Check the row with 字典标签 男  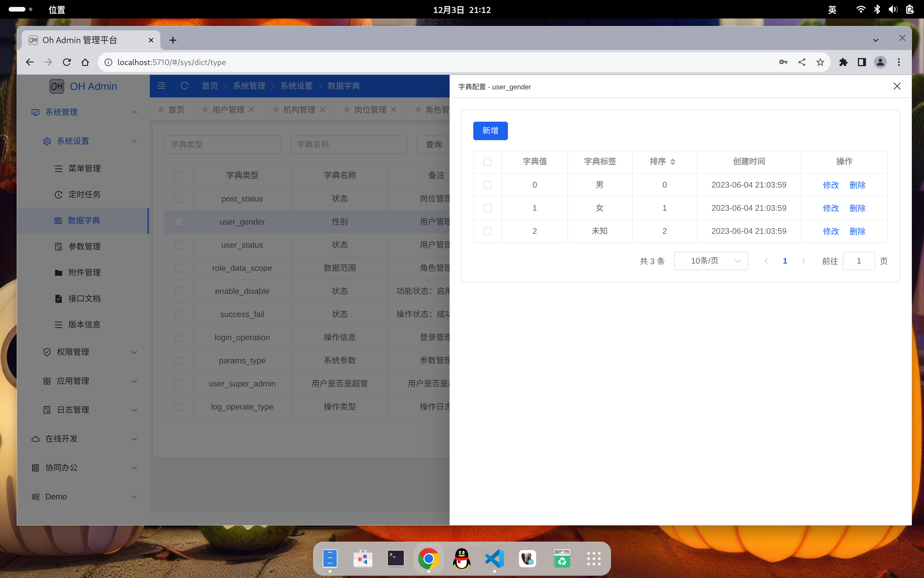point(487,185)
